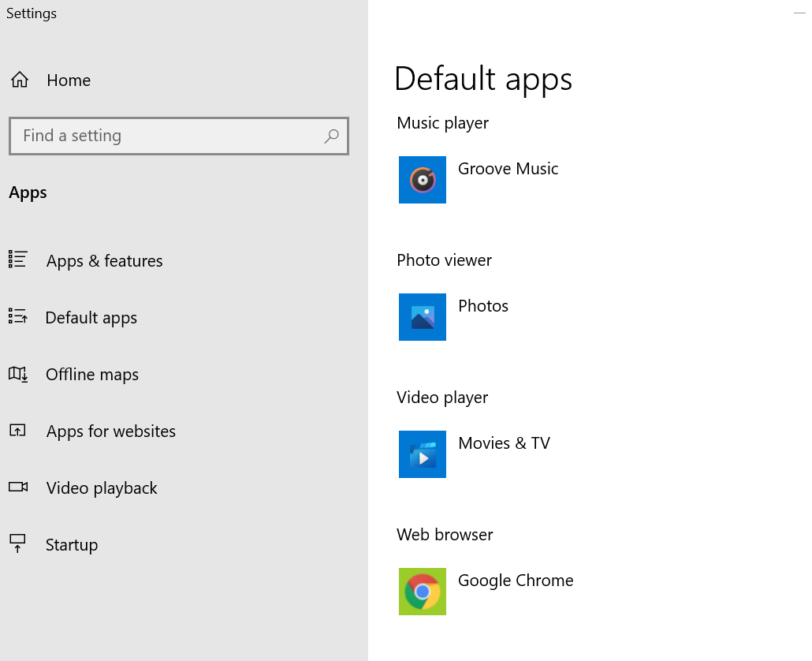
Task: Focus the Find a setting field
Action: tap(179, 136)
